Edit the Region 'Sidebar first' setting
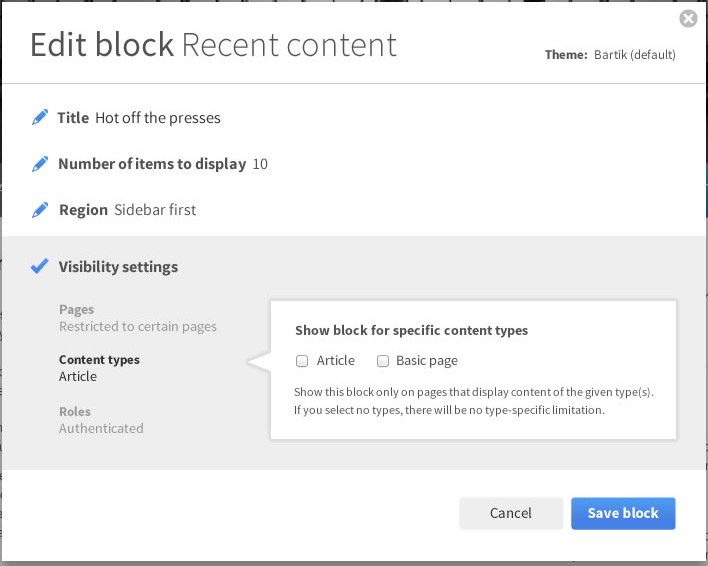The height and width of the screenshot is (566, 708). coord(155,210)
